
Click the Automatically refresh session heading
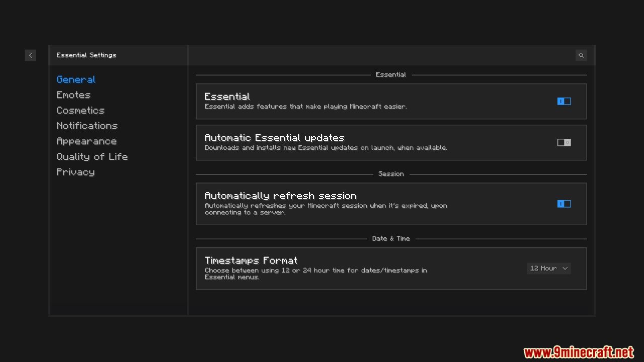click(x=281, y=196)
